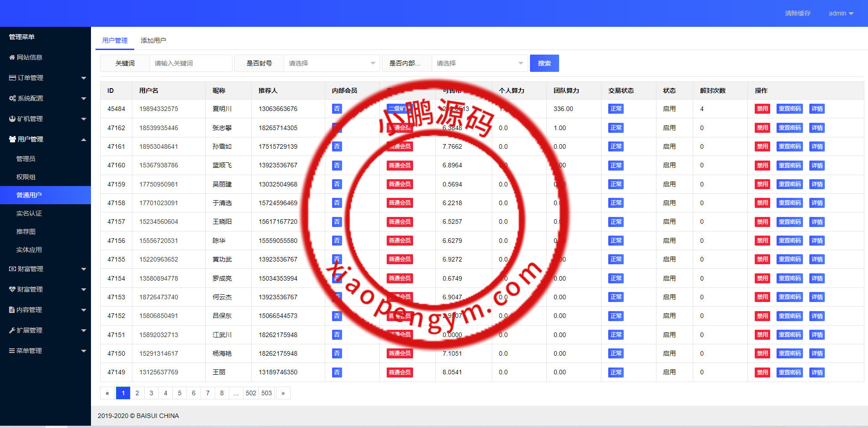Click the 财富管理 wallet icon
The width and height of the screenshot is (868, 428).
point(11,269)
